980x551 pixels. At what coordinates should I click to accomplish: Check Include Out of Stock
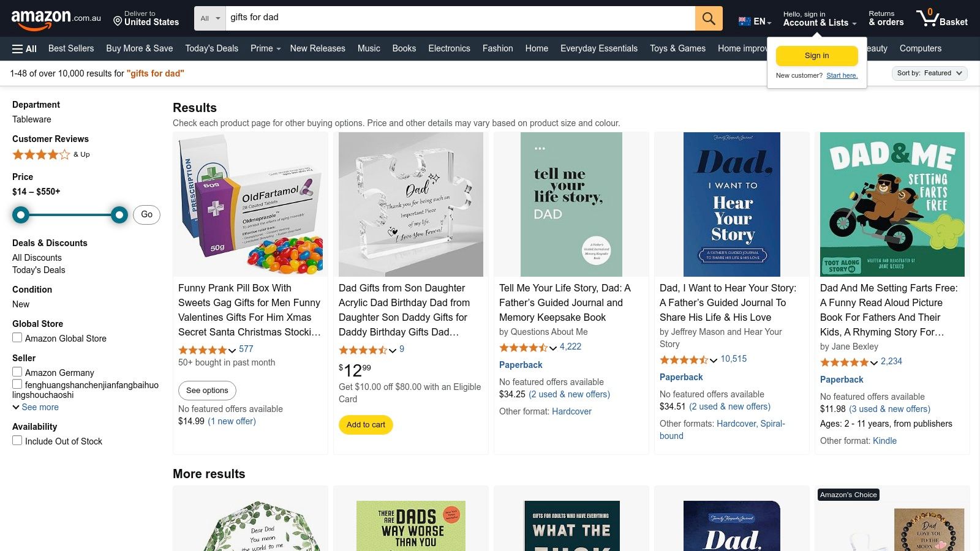point(17,441)
